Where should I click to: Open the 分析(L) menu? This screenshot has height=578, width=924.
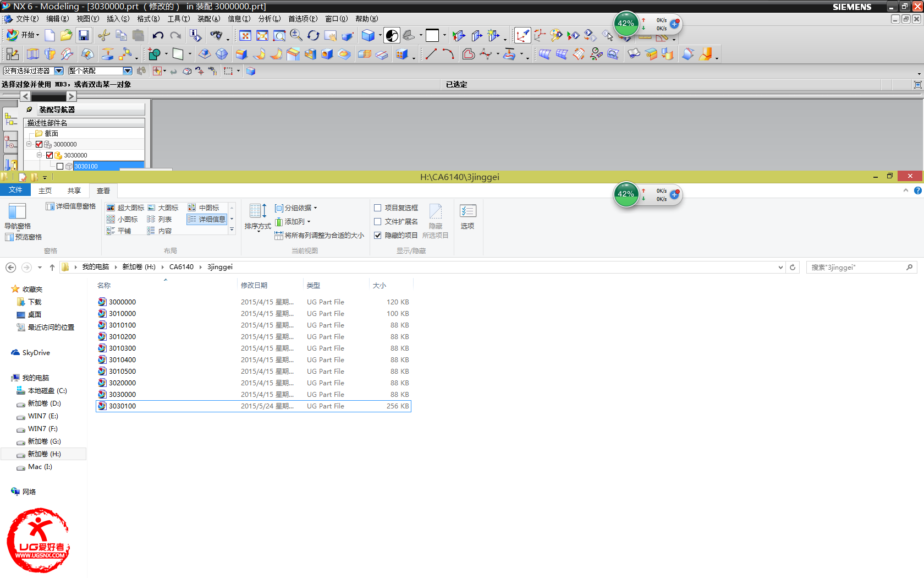[269, 19]
